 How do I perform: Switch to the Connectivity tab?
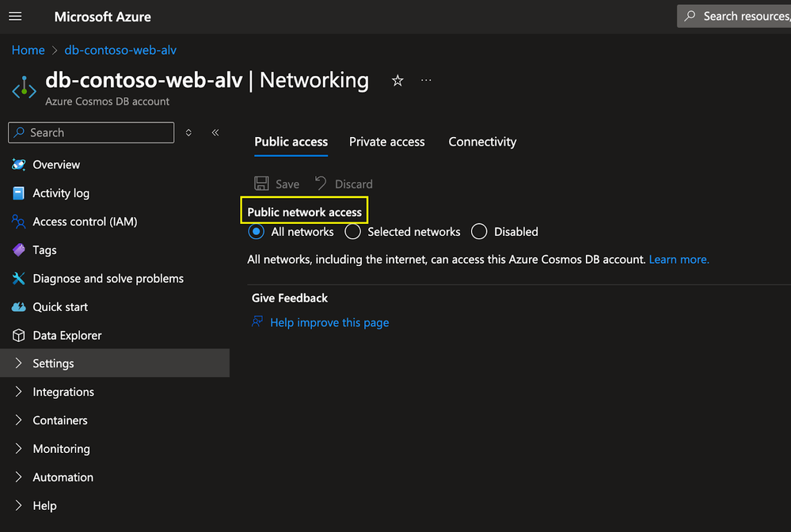(482, 142)
